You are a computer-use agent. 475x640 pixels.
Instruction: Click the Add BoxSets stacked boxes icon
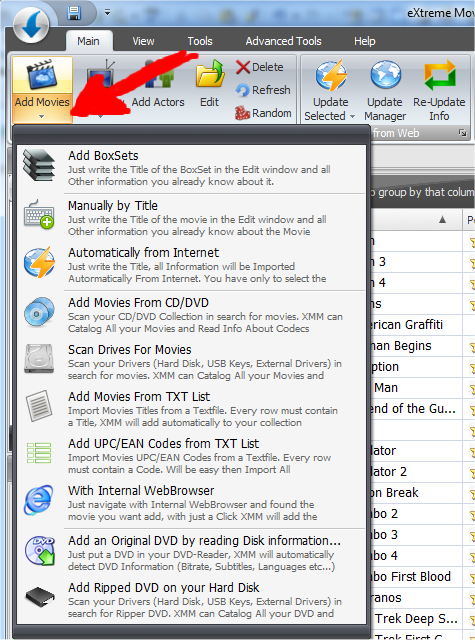(x=39, y=165)
